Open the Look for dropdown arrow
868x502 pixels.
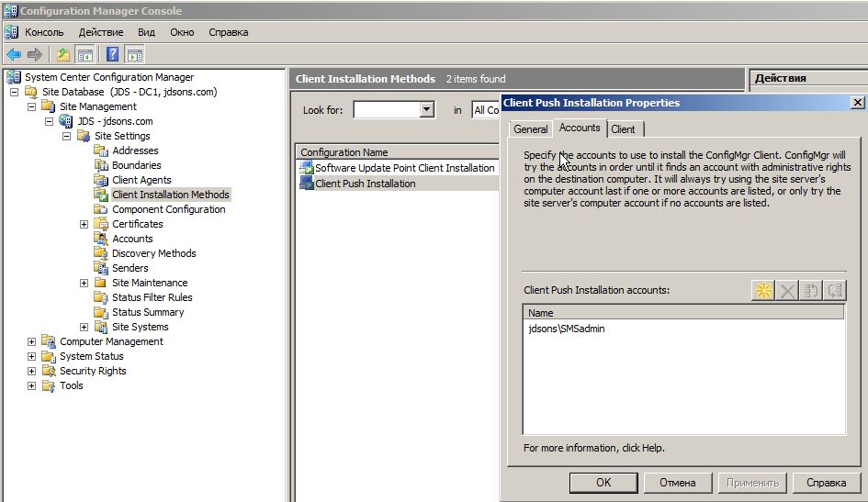click(x=426, y=109)
